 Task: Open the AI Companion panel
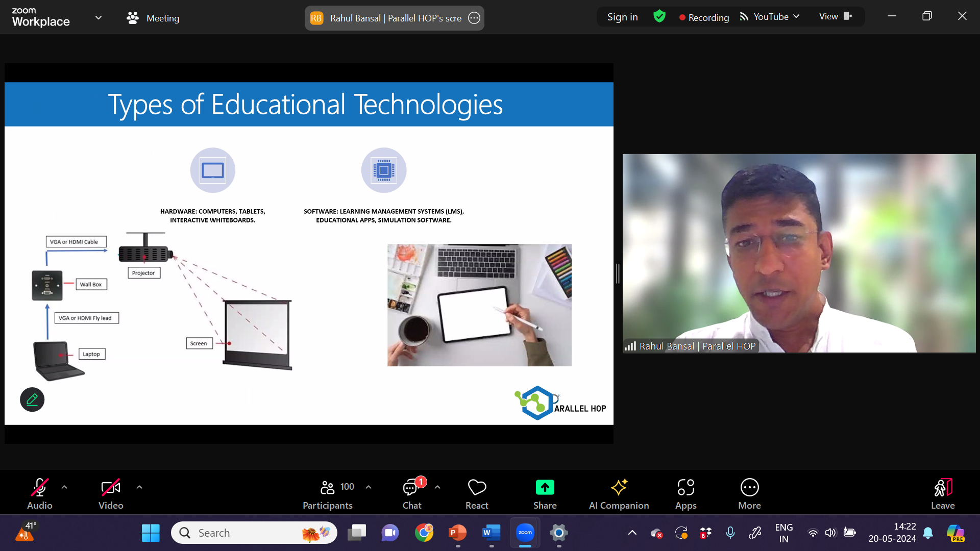(x=619, y=493)
